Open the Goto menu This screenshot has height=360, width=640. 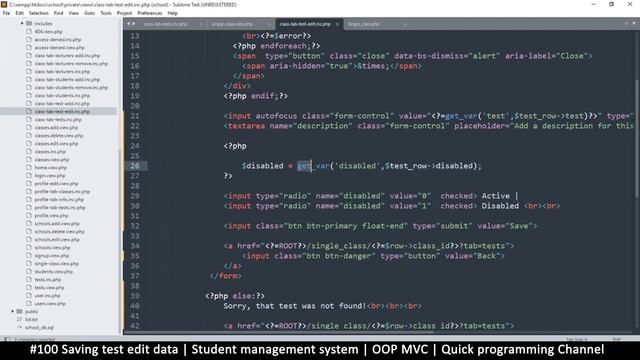89,13
